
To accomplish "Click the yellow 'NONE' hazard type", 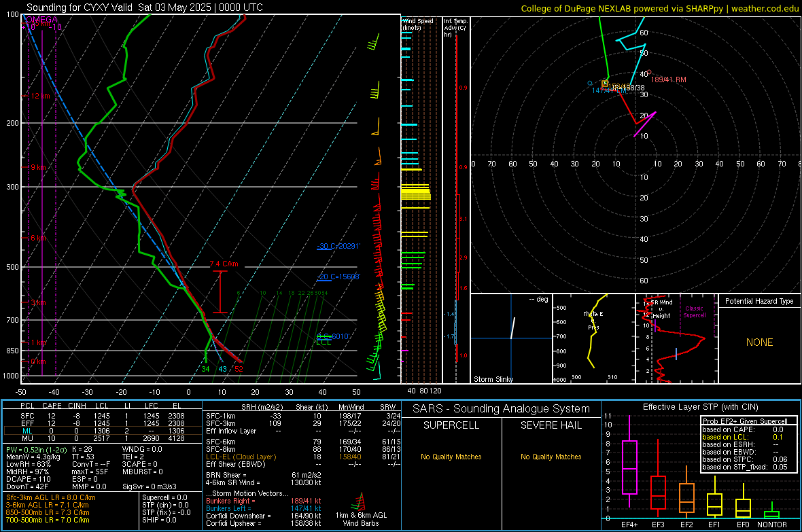I will [759, 342].
